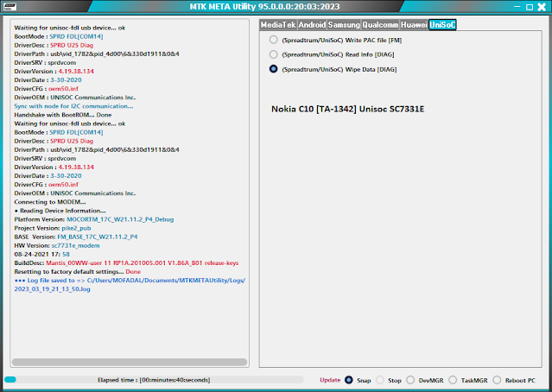Image resolution: width=552 pixels, height=392 pixels.
Task: Click 'Resetting to factory default settings... Done'
Action: tap(77, 272)
